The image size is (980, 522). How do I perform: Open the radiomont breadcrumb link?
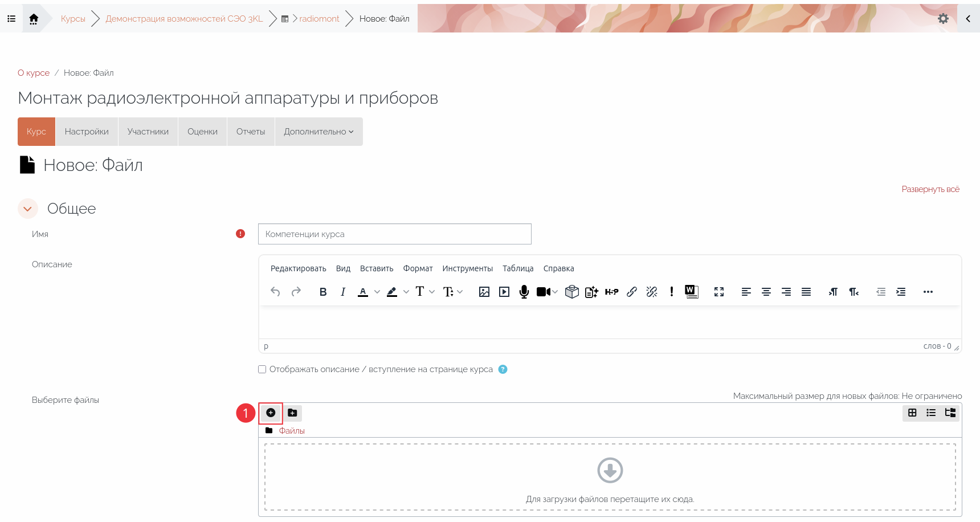(319, 19)
